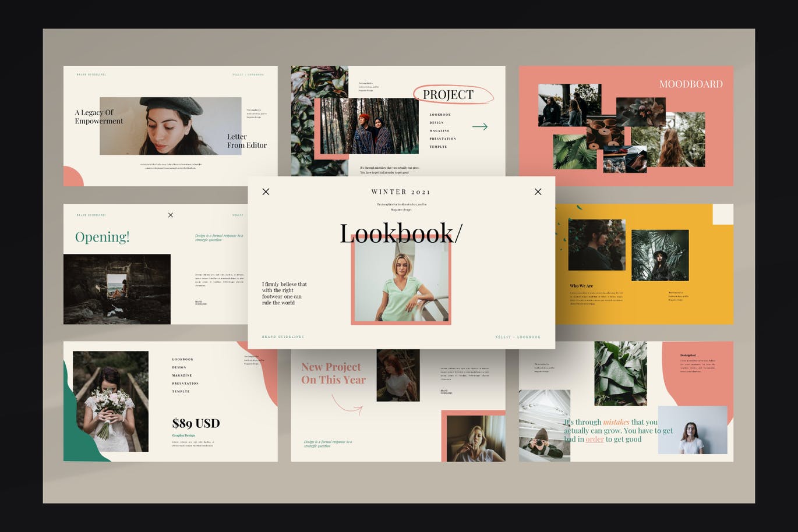Click the coral word 'mistakes'
Screen dimensions: 798x532
point(616,422)
